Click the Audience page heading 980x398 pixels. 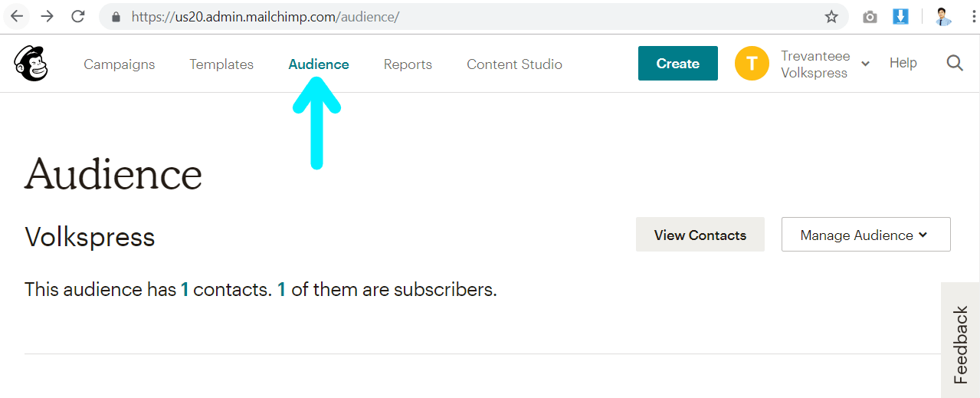[x=113, y=173]
